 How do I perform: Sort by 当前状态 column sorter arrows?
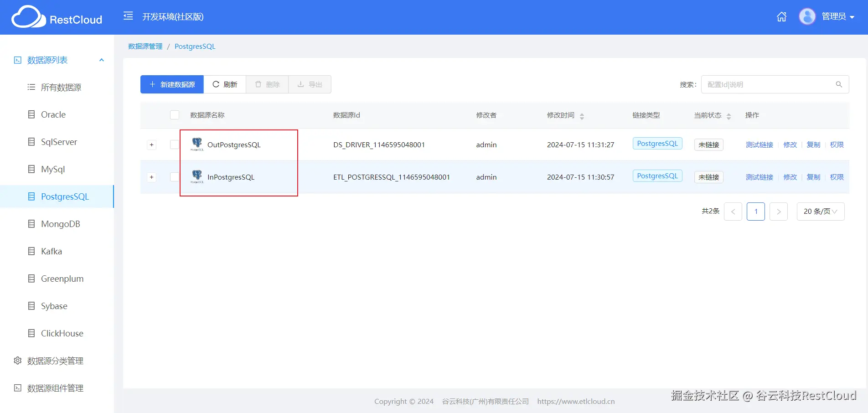tap(728, 116)
